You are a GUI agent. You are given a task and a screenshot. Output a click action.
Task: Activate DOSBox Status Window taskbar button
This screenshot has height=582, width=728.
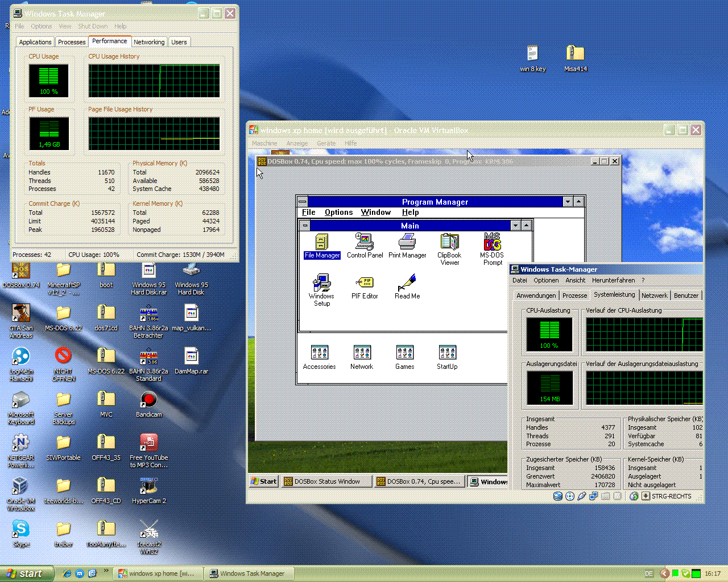point(327,481)
